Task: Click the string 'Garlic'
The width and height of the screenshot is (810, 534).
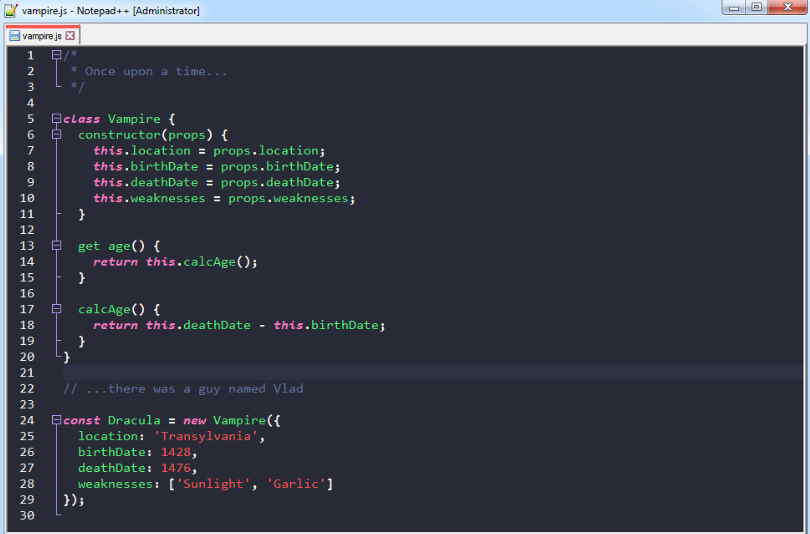Action: point(297,484)
